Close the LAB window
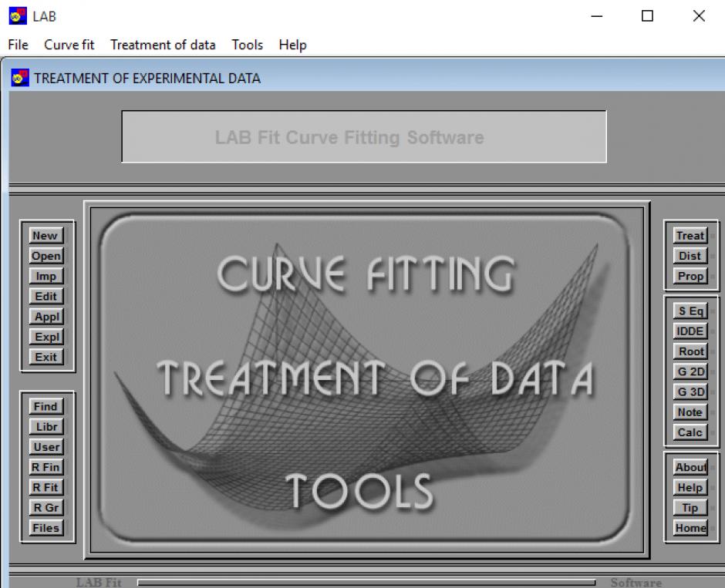This screenshot has width=725, height=588. 699,16
